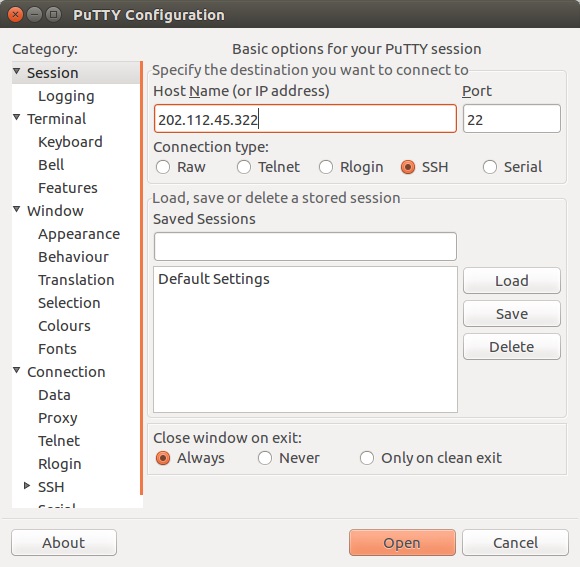Open Selection settings
The image size is (580, 567).
[x=69, y=303]
